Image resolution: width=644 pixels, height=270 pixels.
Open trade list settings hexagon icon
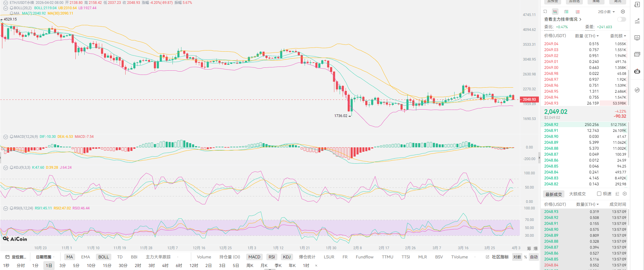click(x=625, y=194)
